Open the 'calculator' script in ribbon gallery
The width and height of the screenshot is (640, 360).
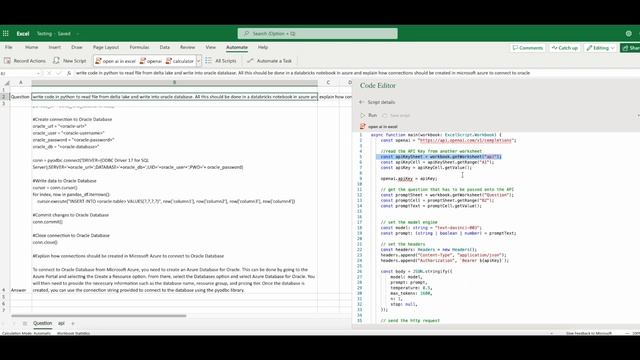click(x=180, y=61)
